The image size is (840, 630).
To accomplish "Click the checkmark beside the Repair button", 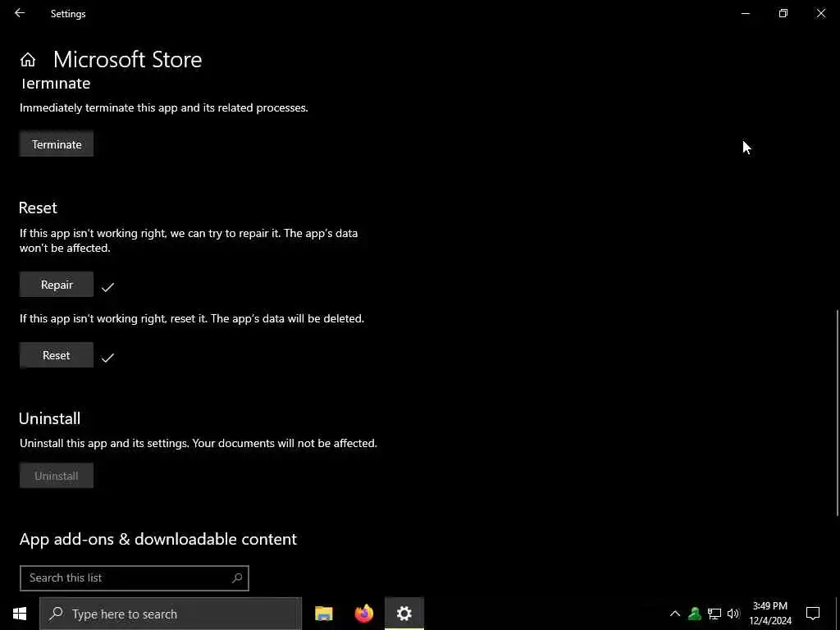I will coord(107,287).
